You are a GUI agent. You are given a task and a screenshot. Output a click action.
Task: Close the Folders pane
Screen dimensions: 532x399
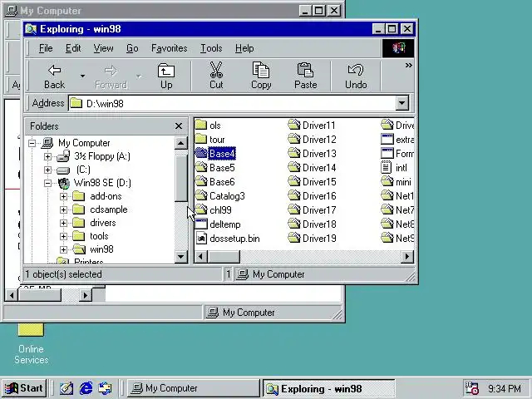179,126
